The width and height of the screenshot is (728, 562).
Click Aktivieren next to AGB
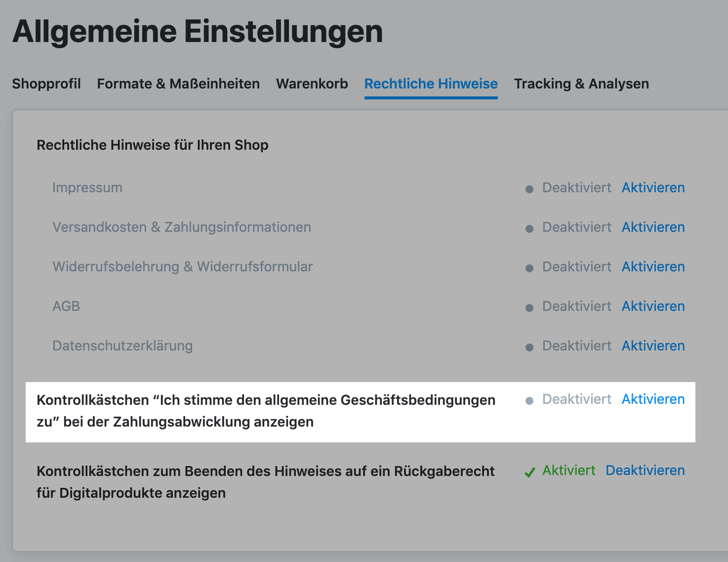[653, 306]
